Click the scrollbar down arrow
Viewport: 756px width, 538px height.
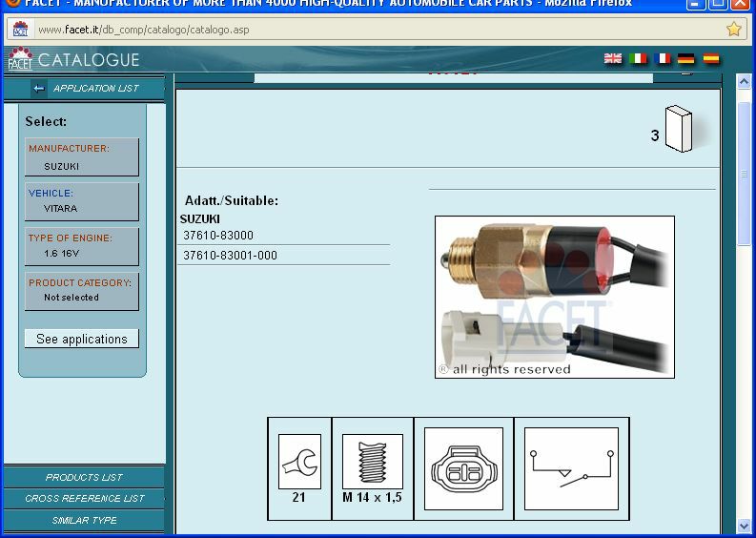(x=744, y=526)
